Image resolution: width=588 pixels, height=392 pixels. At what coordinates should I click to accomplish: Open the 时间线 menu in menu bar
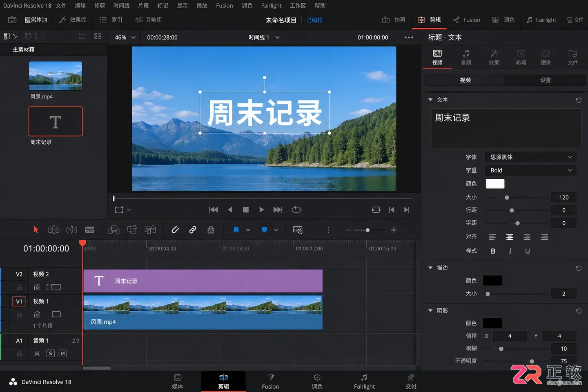tap(121, 5)
